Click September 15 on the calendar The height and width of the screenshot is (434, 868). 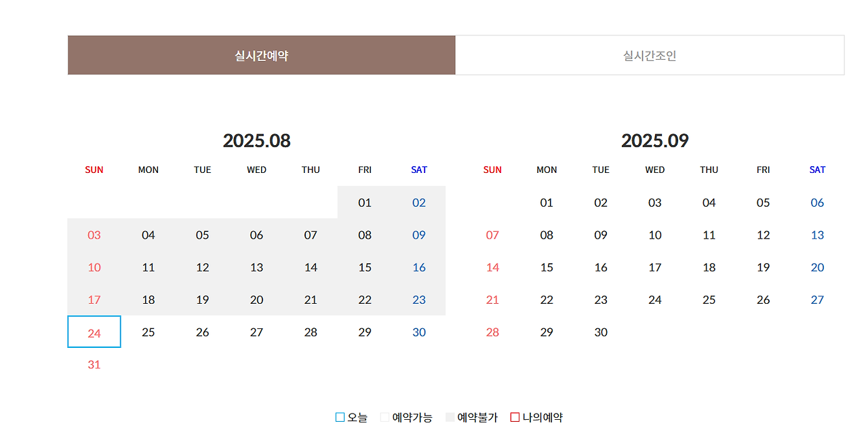coord(547,267)
